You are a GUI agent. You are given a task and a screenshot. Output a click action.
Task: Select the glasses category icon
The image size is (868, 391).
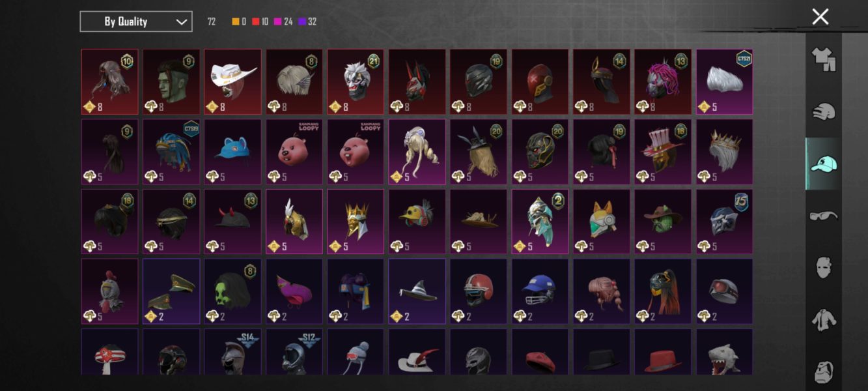click(x=823, y=216)
